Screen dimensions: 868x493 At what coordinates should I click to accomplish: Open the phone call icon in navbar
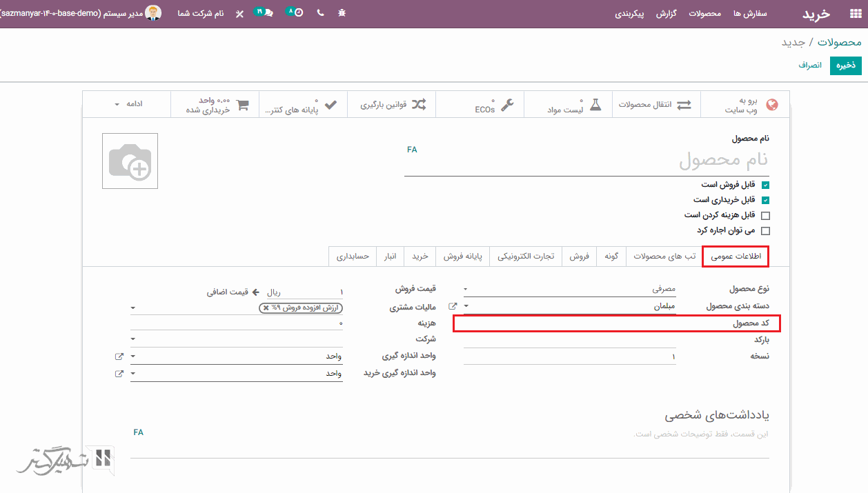[x=320, y=13]
